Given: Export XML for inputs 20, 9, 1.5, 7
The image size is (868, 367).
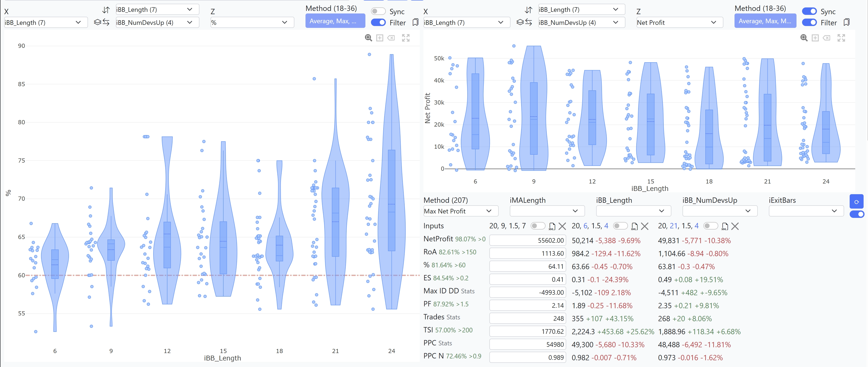Looking at the screenshot, I should tap(552, 226).
